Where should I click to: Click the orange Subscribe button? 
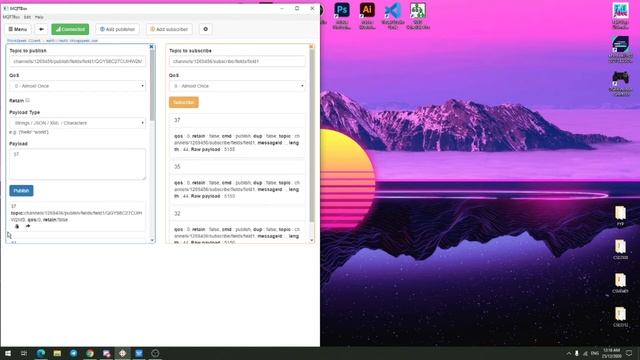click(184, 102)
